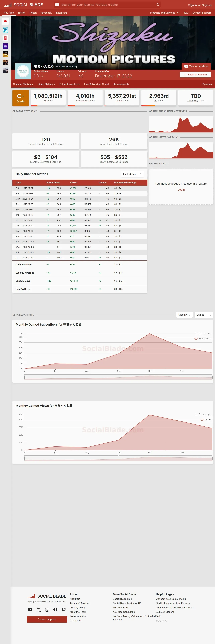Image resolution: width=215 pixels, height=644 pixels.
Task: Click Login link in Recent Video box
Action: pos(181,190)
